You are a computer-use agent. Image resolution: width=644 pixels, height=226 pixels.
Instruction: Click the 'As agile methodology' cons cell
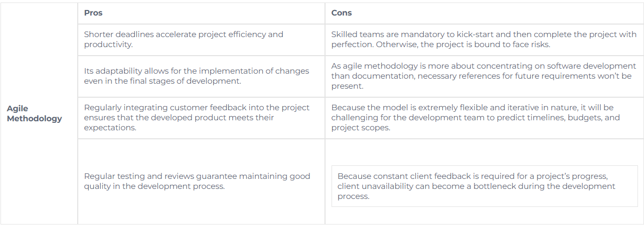[484, 76]
